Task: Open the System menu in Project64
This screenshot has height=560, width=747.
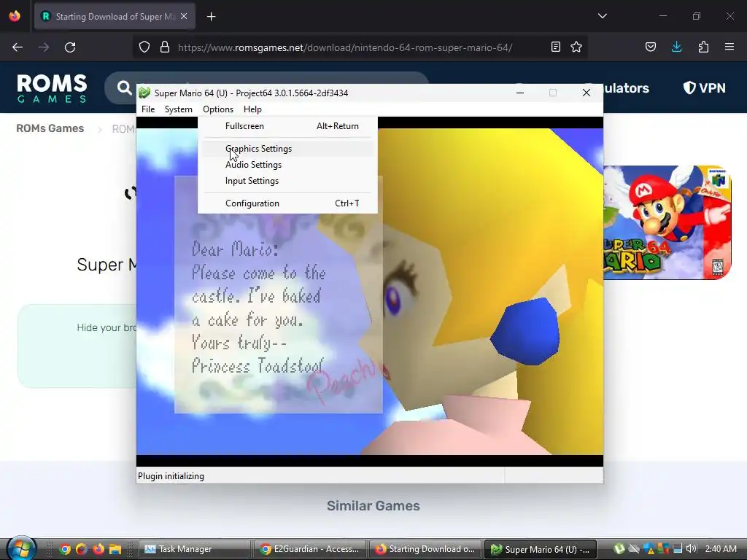Action: pos(179,109)
